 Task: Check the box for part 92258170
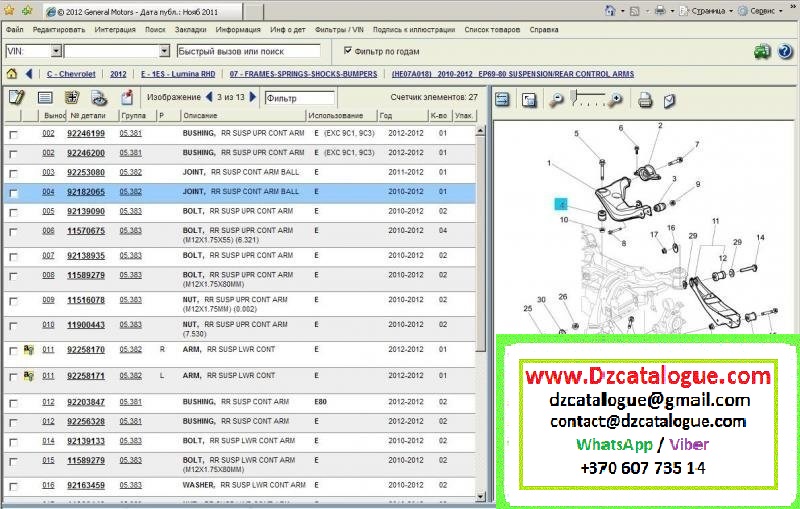(x=13, y=351)
